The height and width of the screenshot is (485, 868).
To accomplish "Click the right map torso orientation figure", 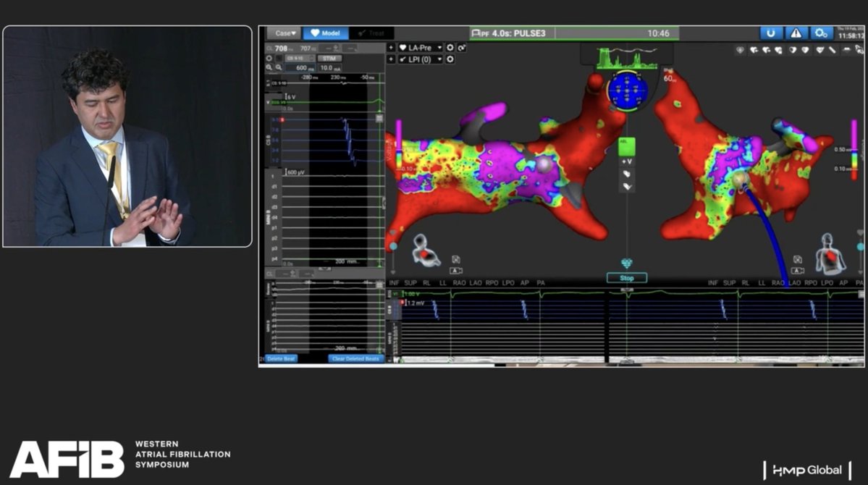I will pos(830,253).
